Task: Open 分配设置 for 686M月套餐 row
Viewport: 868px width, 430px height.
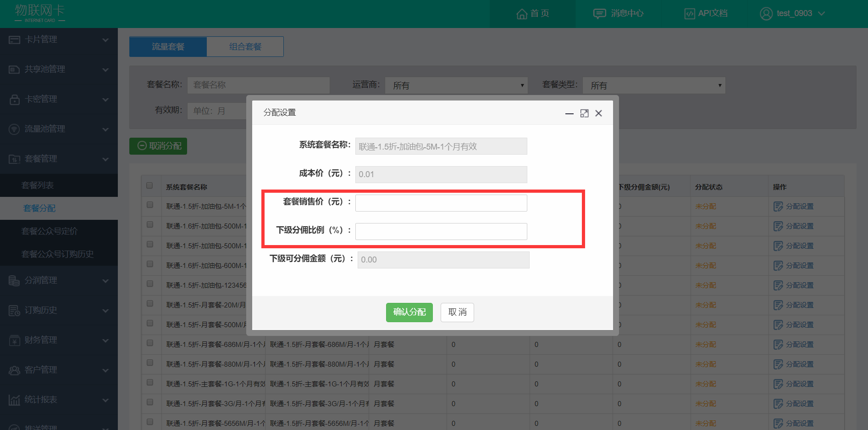Action: (x=794, y=345)
